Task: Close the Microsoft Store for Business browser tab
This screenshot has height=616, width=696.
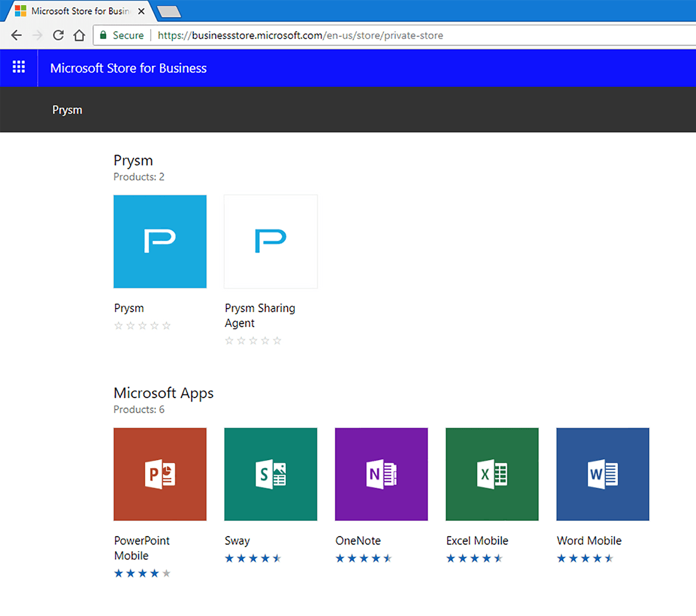Action: [x=141, y=11]
